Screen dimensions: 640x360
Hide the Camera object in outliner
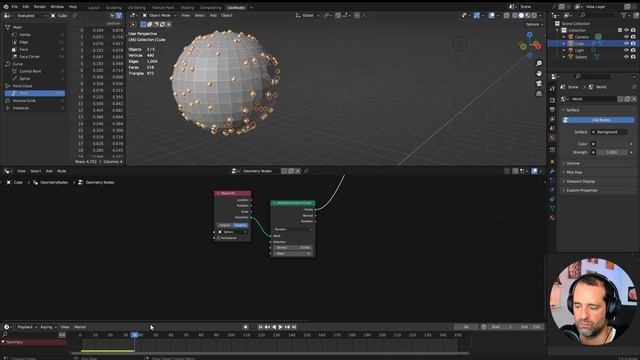(x=627, y=37)
